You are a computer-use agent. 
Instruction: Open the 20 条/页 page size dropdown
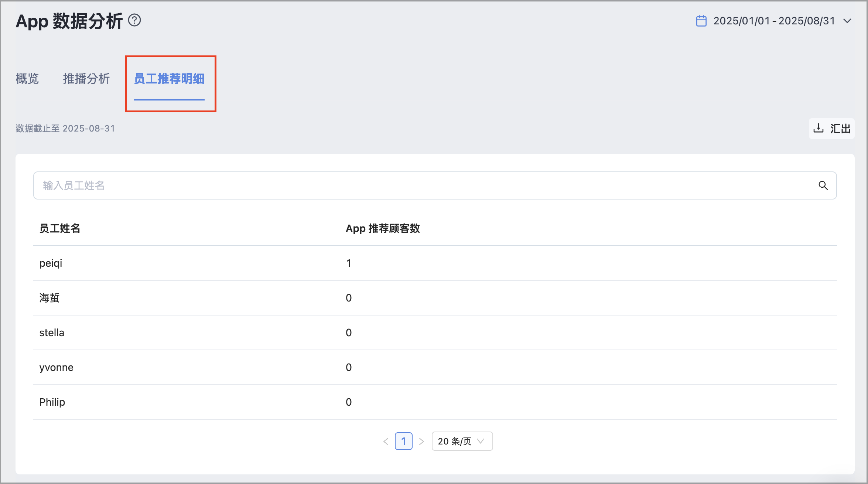(462, 441)
